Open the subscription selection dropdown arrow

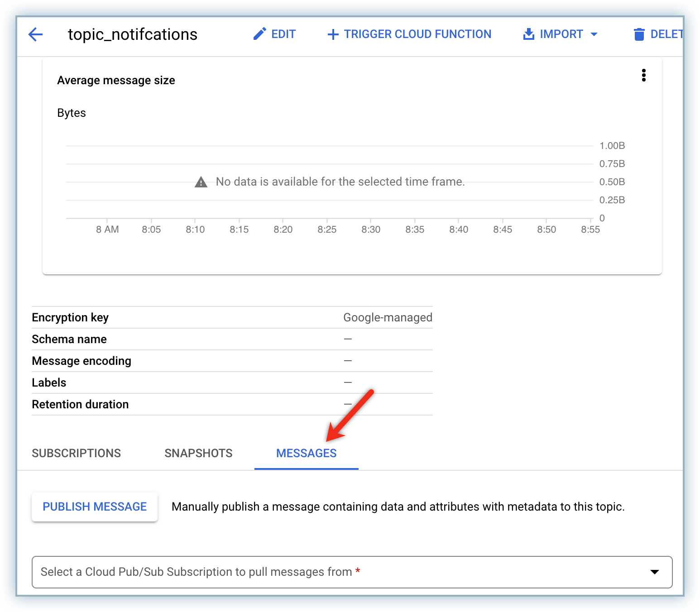654,572
